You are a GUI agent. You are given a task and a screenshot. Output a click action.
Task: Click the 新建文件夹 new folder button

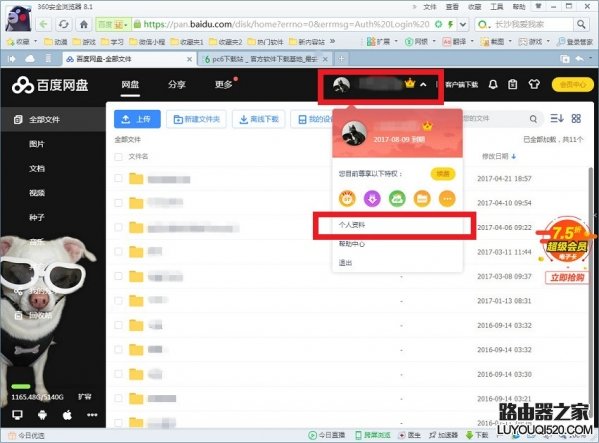click(196, 119)
